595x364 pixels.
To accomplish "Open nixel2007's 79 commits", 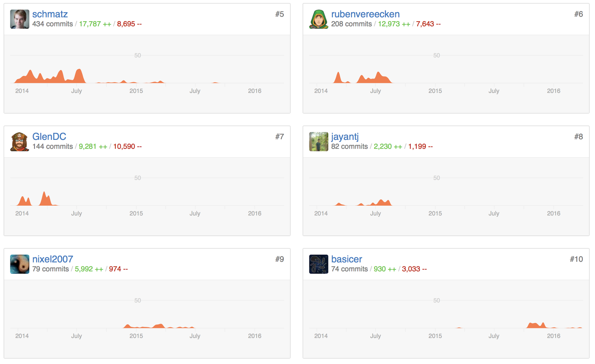I will 51,269.
